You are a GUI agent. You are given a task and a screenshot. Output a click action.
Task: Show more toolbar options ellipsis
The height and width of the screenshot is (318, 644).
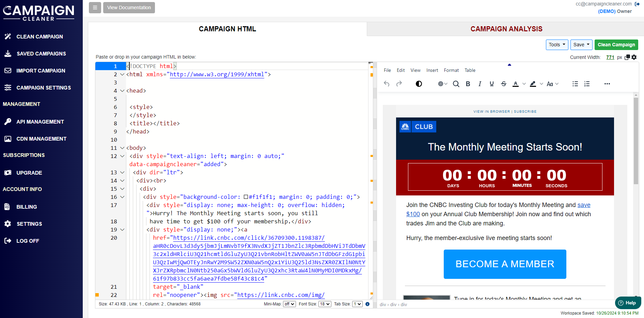tap(607, 84)
